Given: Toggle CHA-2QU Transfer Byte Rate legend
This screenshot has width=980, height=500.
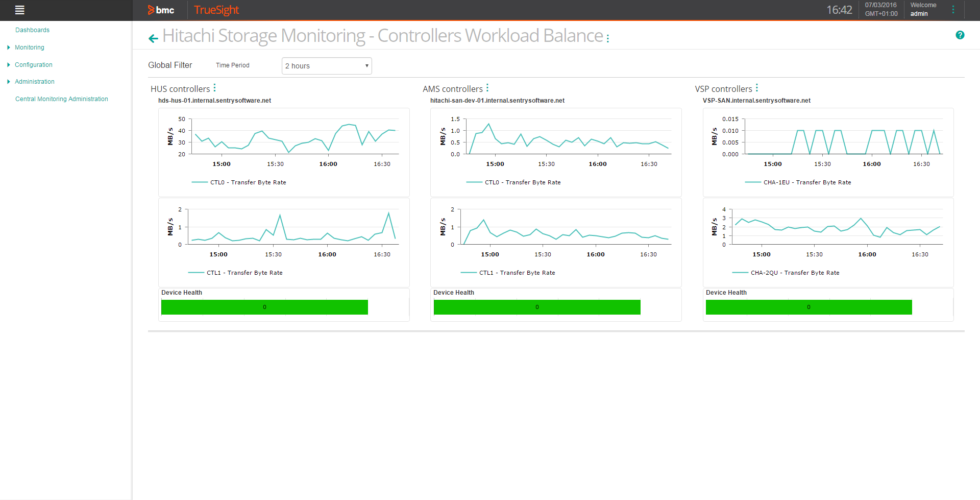Looking at the screenshot, I should (786, 273).
